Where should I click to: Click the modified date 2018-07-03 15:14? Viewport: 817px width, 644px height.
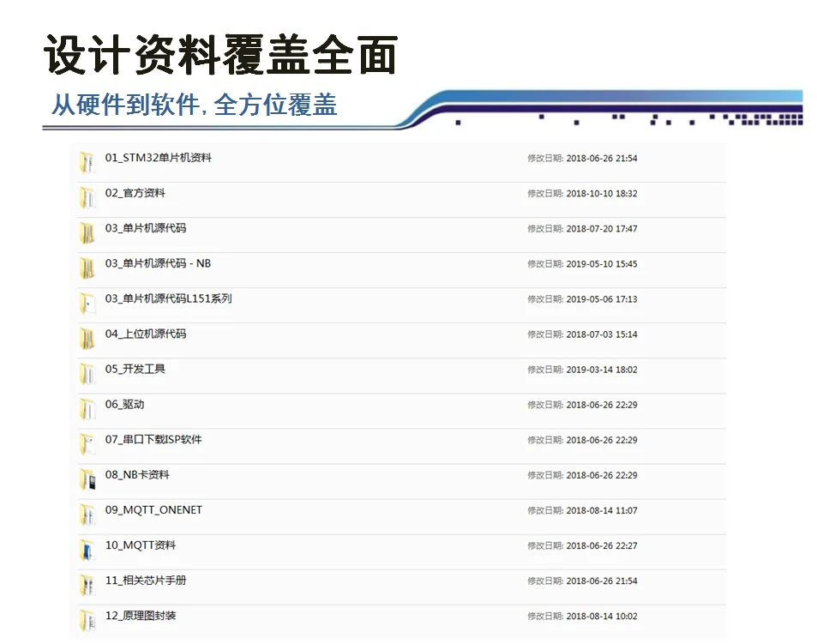(602, 334)
